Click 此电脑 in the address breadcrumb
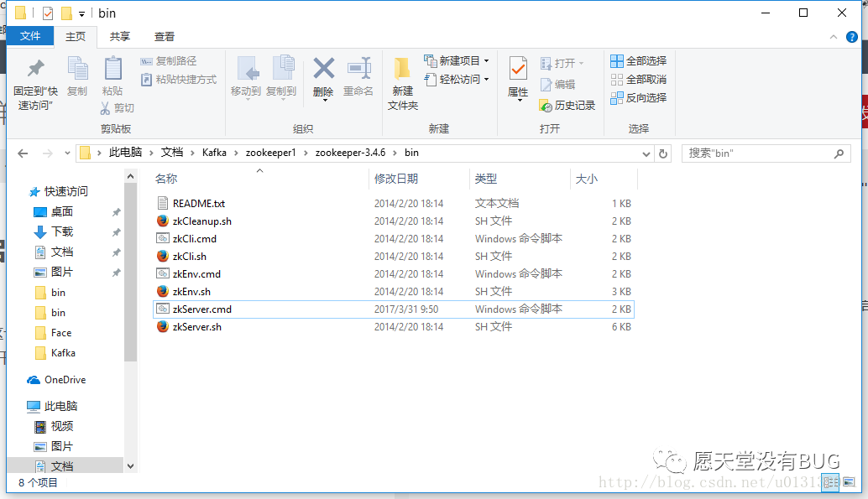Viewport: 868px width, 499px height. (126, 153)
